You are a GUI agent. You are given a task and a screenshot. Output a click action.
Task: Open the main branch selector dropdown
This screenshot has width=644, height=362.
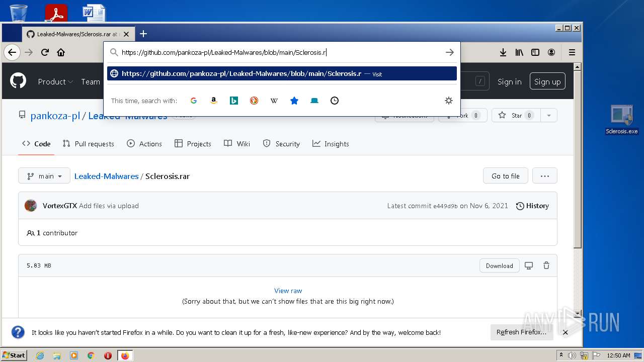[x=44, y=176]
